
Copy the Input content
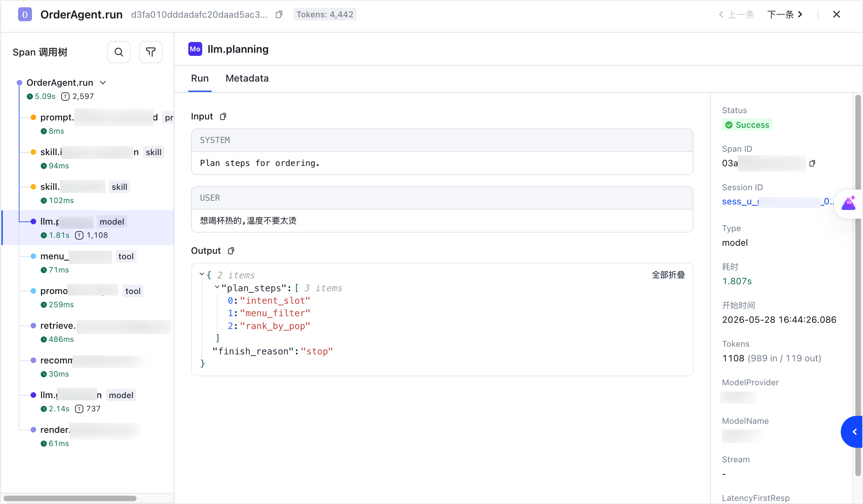tap(223, 116)
